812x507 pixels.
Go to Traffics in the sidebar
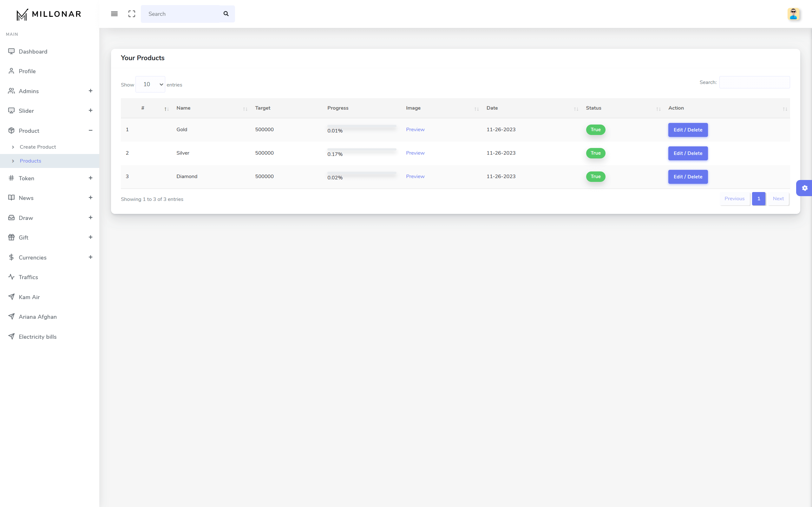pyautogui.click(x=28, y=277)
